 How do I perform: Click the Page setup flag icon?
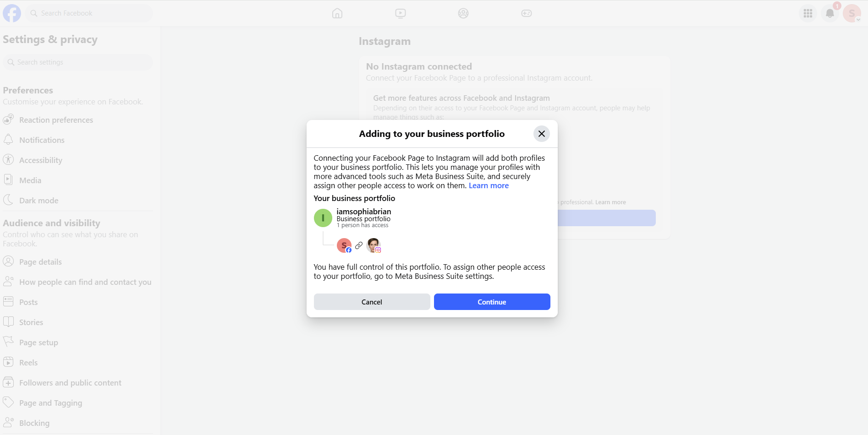pos(8,342)
